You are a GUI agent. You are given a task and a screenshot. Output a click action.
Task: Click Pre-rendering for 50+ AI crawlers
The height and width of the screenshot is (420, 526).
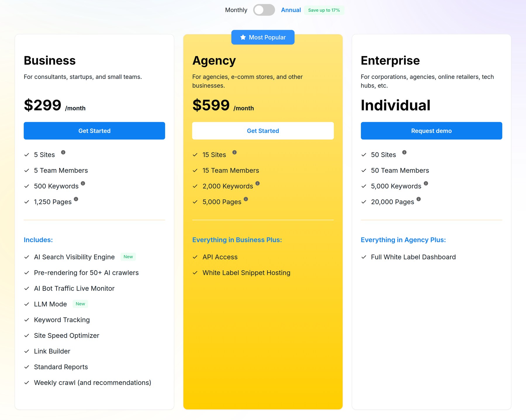tap(86, 273)
